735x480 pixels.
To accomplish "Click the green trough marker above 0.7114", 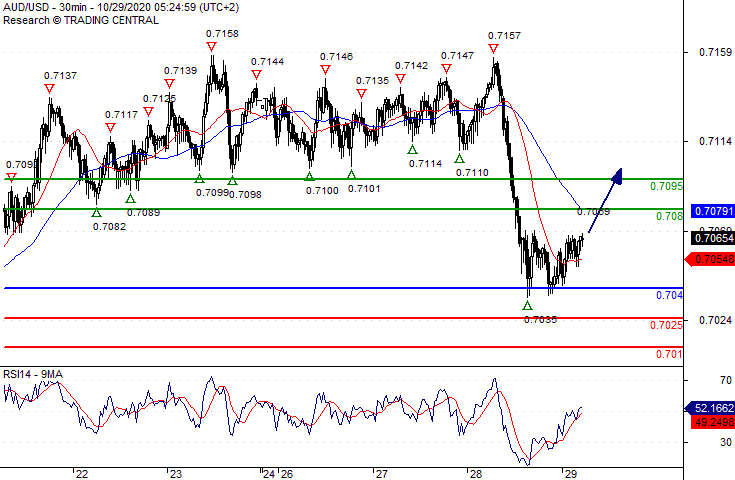I will point(412,150).
